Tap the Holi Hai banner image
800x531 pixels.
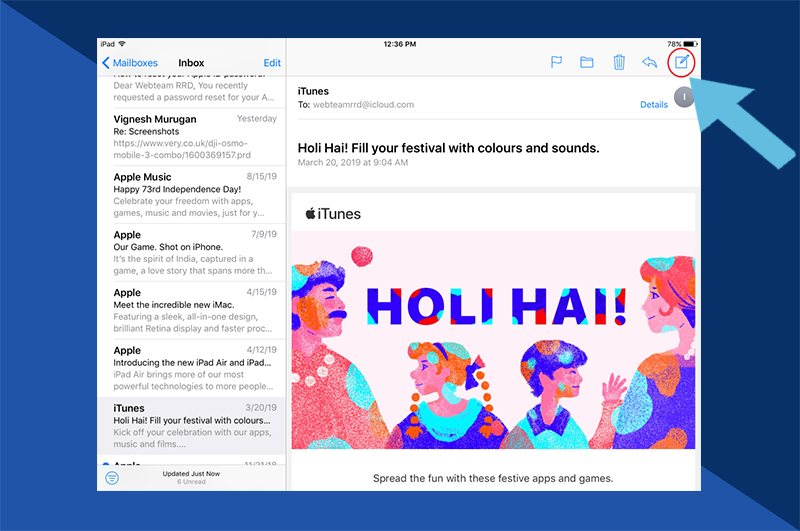click(493, 340)
